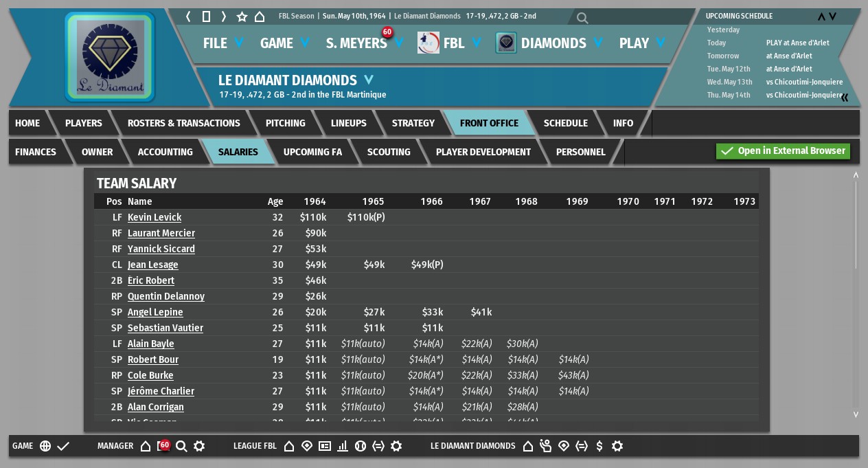The image size is (868, 468).
Task: Open Le Diamant Diamonds team selector arrow
Action: [x=369, y=80]
